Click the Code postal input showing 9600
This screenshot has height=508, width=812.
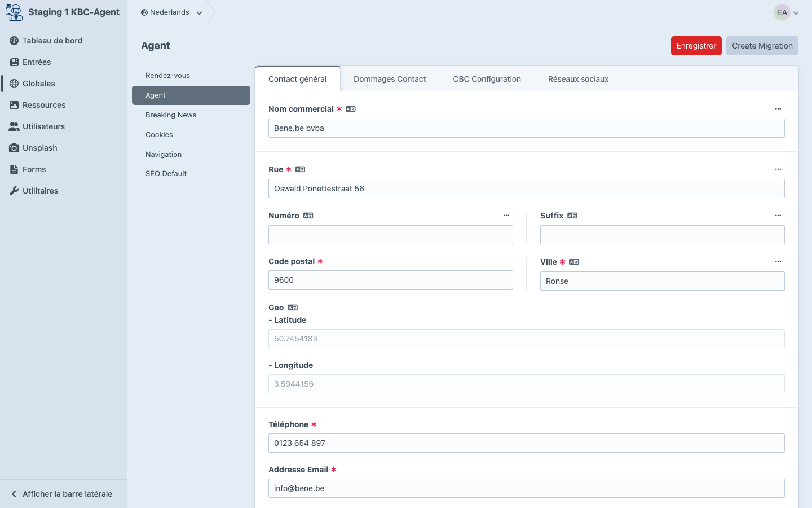pyautogui.click(x=391, y=280)
